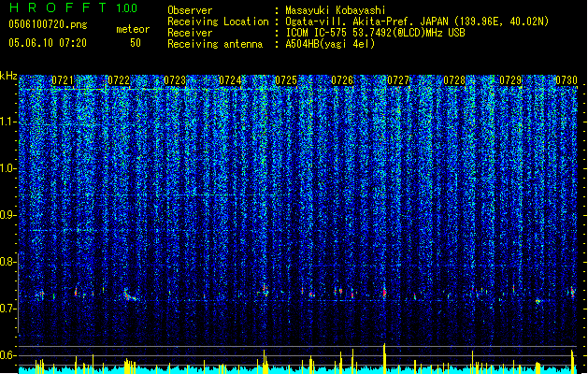Screen dimensions: 588x374
Task: Click the 0725 time marker
Action: [286, 80]
